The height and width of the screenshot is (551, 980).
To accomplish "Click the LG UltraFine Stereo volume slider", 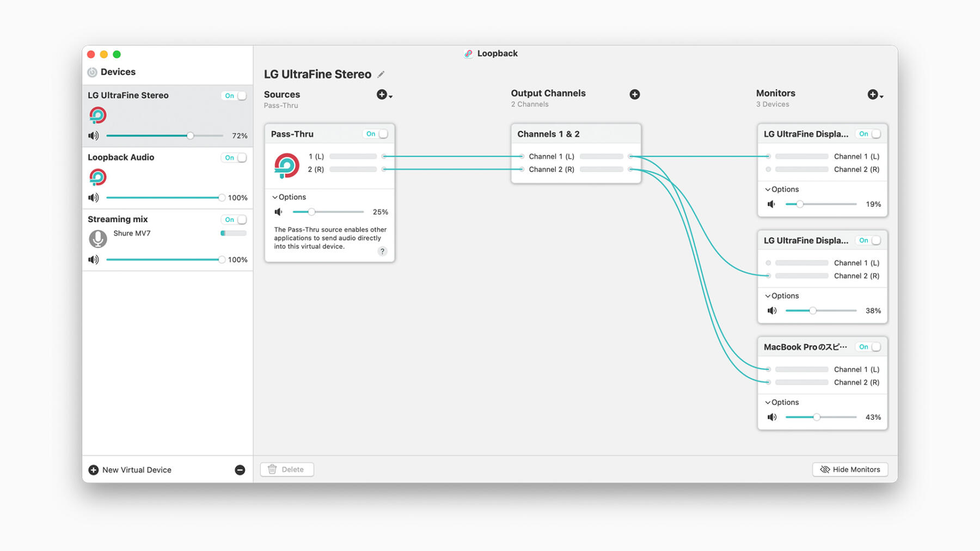I will coord(164,136).
